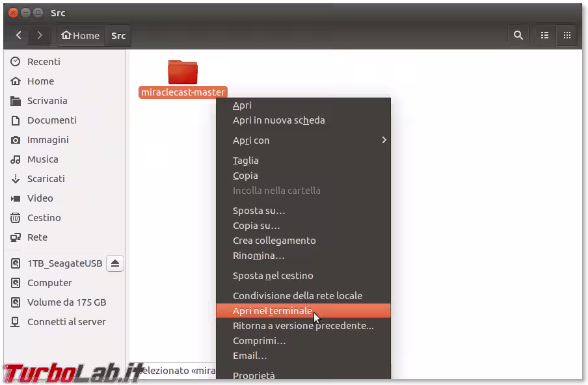This screenshot has width=588, height=385.
Task: Open Video in the sidebar
Action: [64, 198]
